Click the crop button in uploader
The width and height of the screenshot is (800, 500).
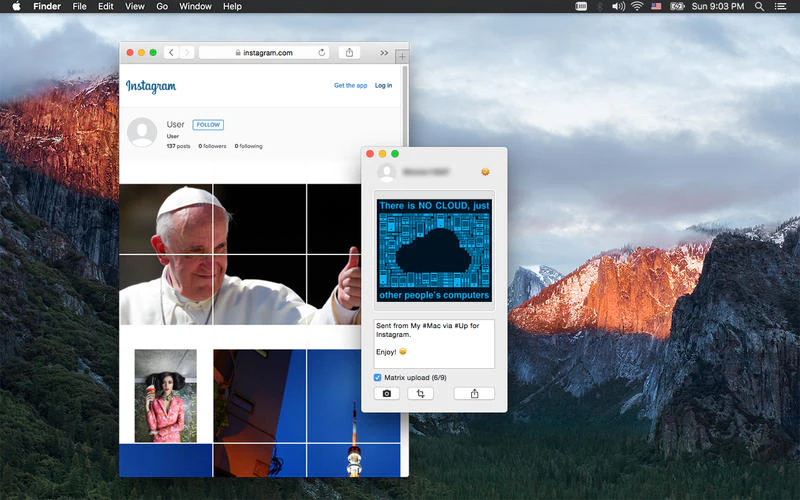[420, 393]
